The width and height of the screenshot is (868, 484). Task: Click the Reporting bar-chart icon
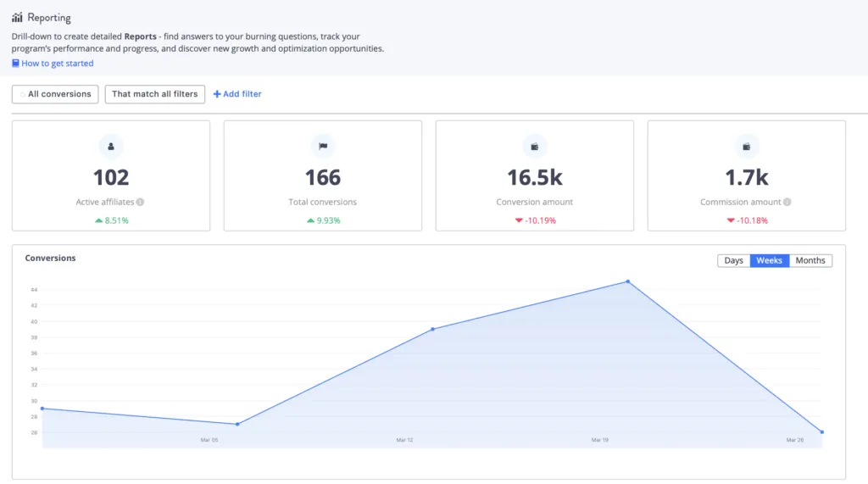[x=17, y=17]
